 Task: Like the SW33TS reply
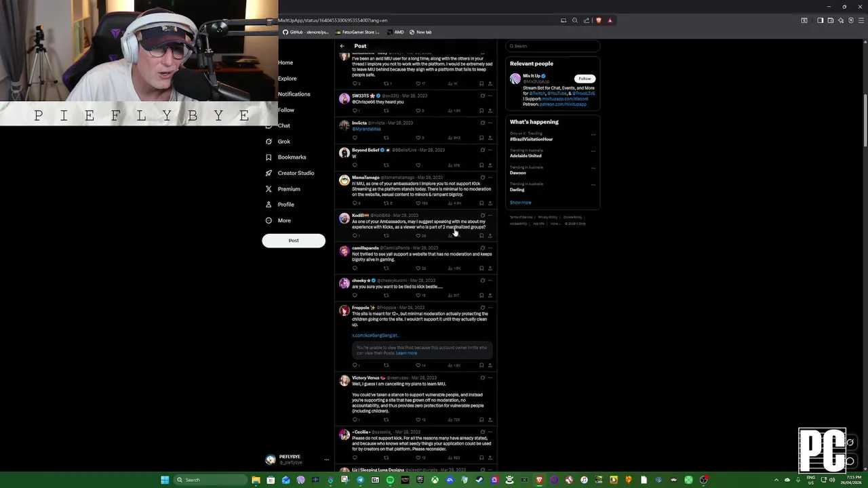(x=418, y=110)
